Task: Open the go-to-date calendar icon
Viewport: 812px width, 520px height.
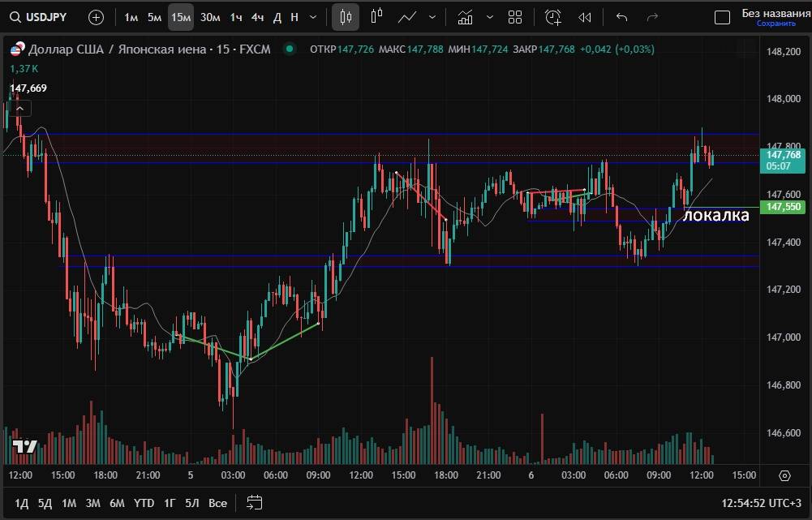Action: [x=254, y=503]
